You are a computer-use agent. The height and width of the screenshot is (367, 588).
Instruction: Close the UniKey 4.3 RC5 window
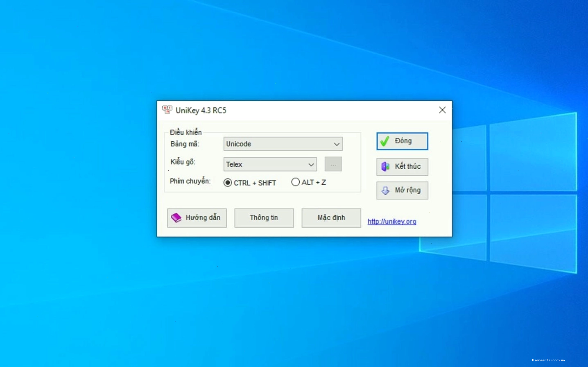(x=442, y=110)
